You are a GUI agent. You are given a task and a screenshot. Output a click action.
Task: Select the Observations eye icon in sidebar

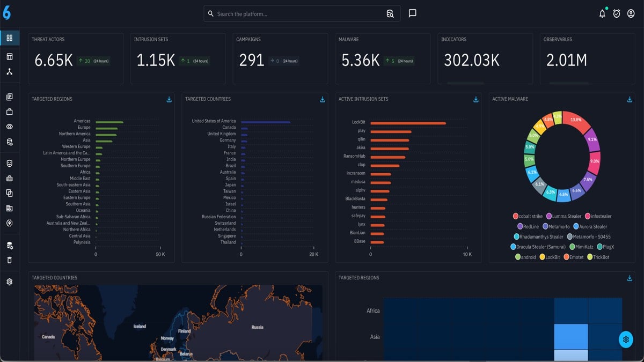[9, 127]
